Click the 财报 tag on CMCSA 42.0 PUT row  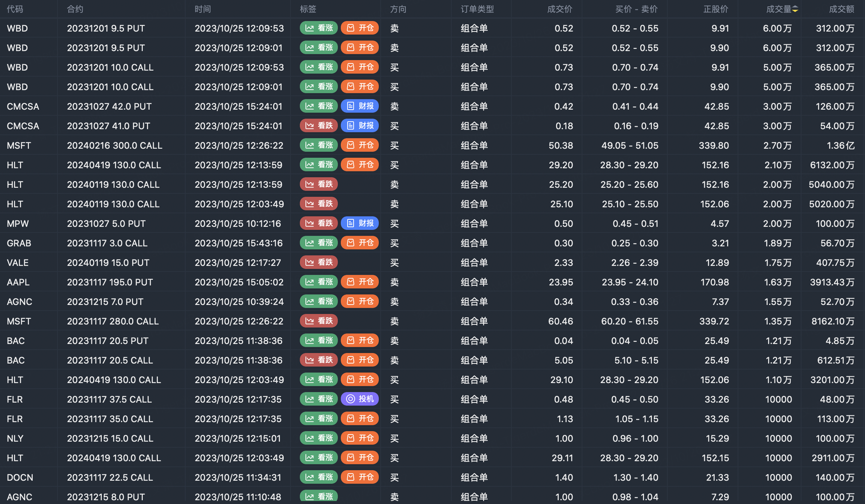coord(360,106)
